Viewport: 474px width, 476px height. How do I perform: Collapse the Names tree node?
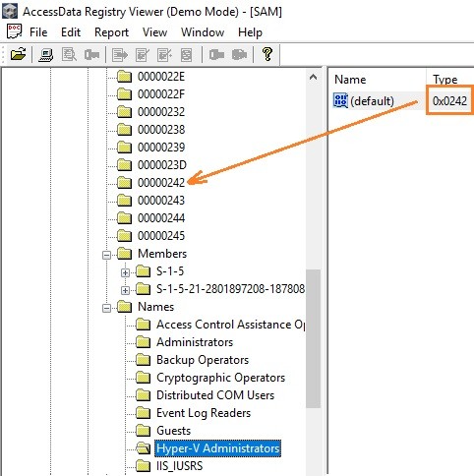106,308
